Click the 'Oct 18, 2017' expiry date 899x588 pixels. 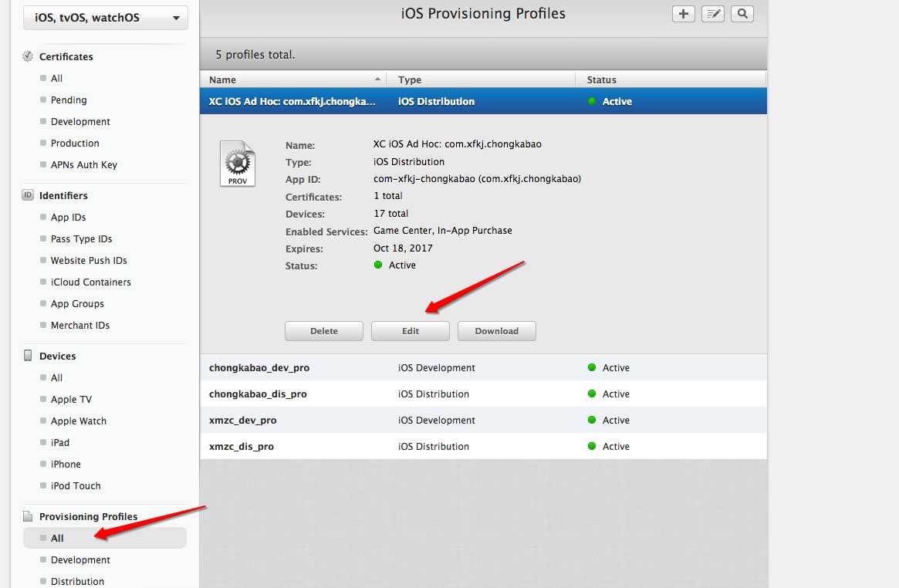403,248
